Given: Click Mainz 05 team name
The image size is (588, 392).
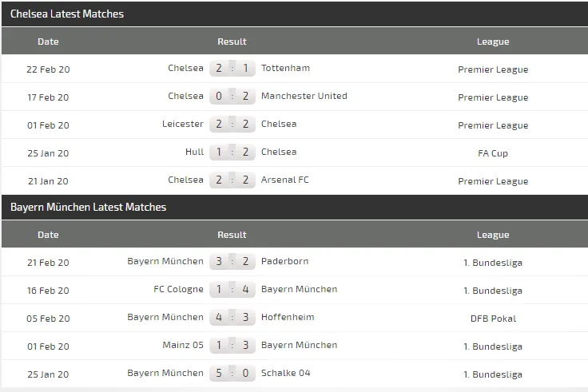Looking at the screenshot, I should point(182,346).
